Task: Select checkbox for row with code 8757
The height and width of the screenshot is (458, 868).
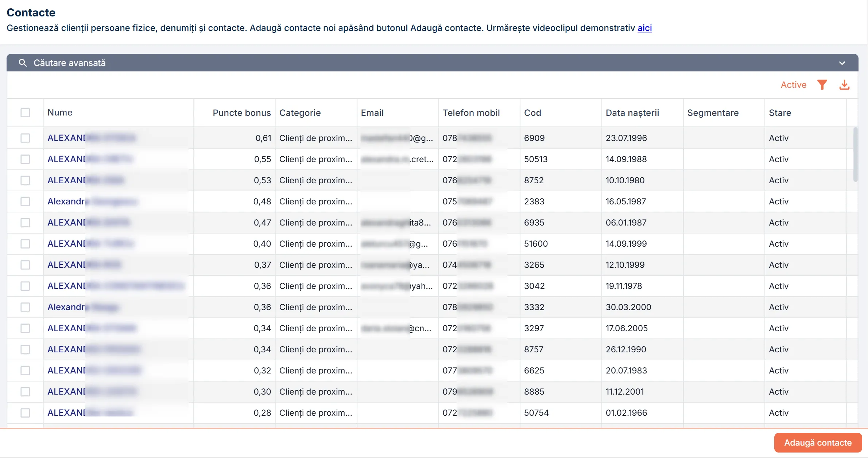Action: point(25,349)
